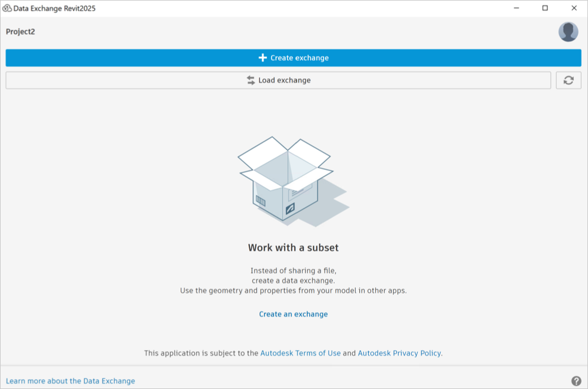The width and height of the screenshot is (588, 389).
Task: Refresh the exchange list with the circular arrows icon
Action: pos(569,81)
